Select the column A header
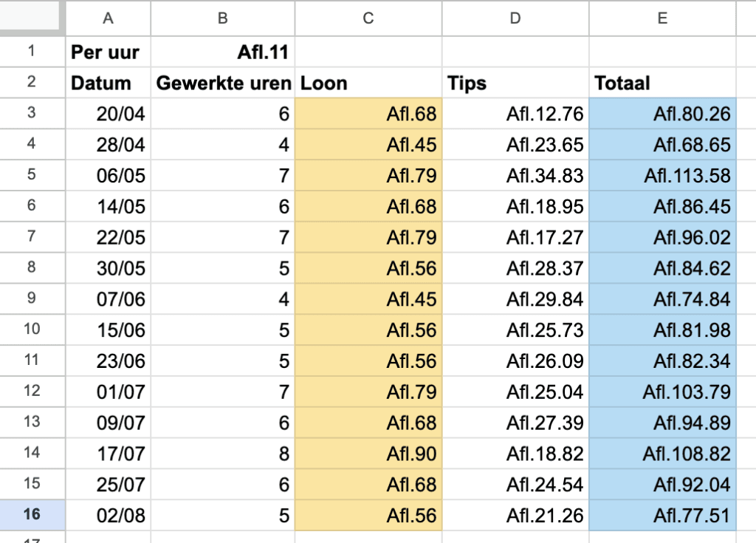Image resolution: width=756 pixels, height=543 pixels. tap(108, 18)
